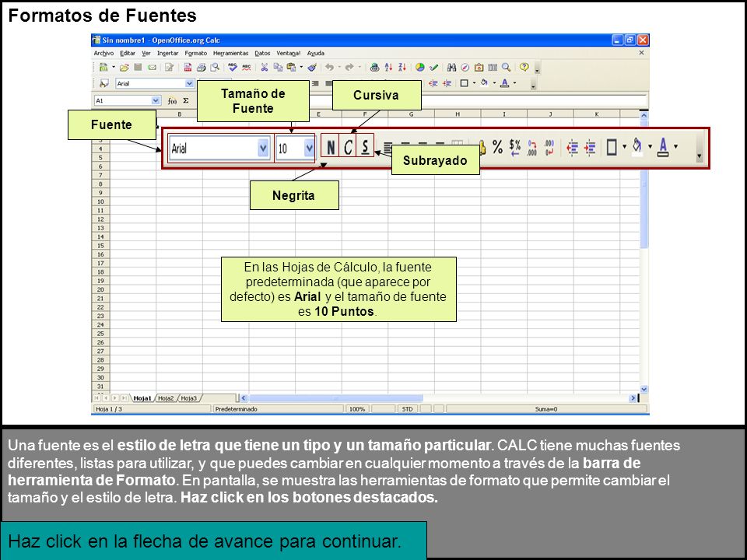
Task: Click the paint bucket background color in magnified toolbar
Action: (x=637, y=147)
